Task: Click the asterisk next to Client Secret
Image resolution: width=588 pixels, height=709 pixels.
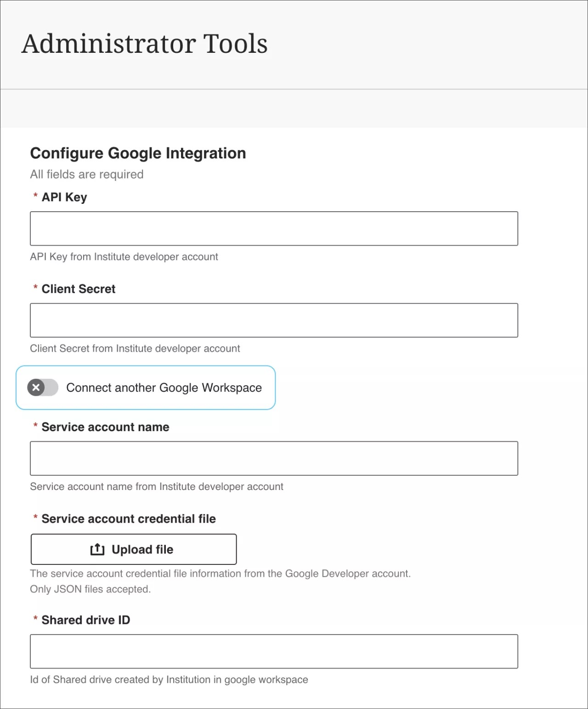Action: pos(34,288)
